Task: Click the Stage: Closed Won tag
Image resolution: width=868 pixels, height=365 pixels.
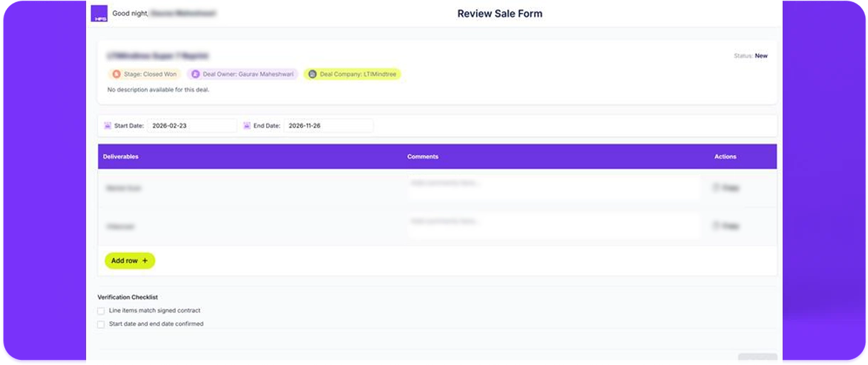Action: coord(144,74)
